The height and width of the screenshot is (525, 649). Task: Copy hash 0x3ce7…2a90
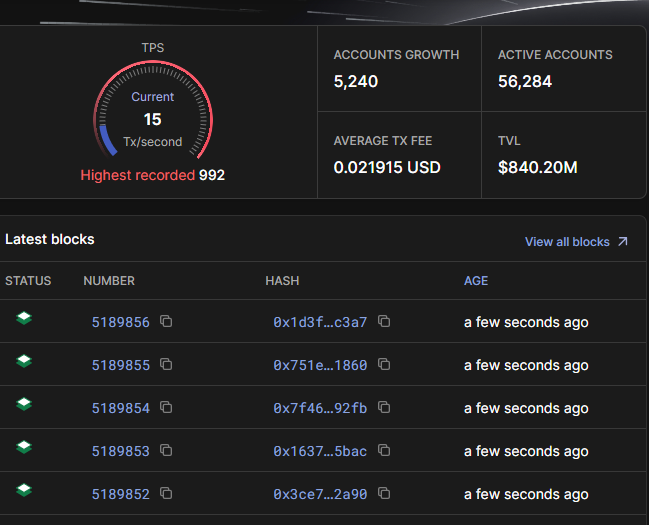click(x=384, y=494)
